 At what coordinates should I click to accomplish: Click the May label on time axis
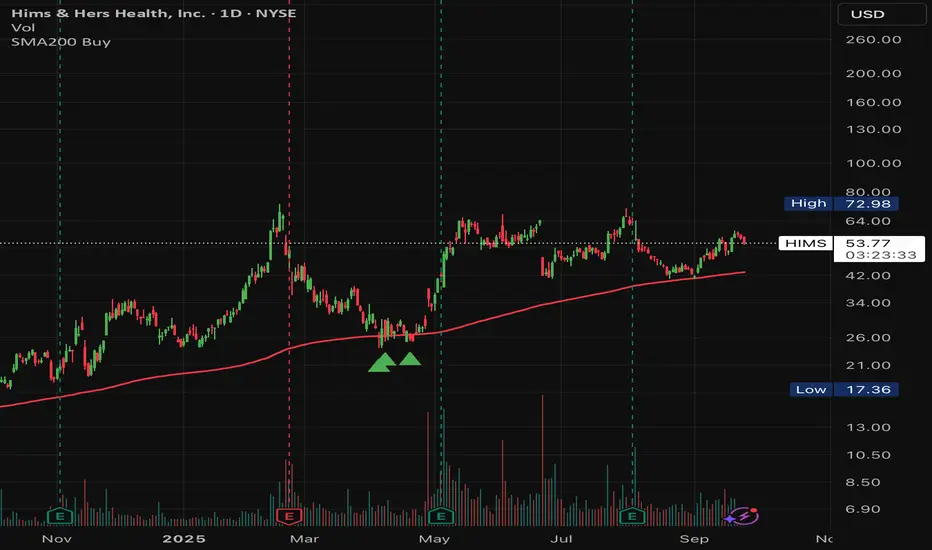coord(434,539)
